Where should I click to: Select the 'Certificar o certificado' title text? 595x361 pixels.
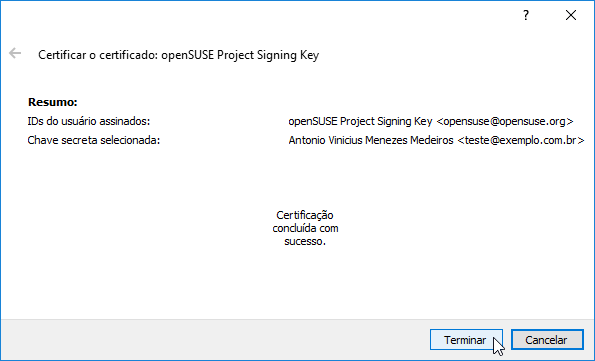98,55
